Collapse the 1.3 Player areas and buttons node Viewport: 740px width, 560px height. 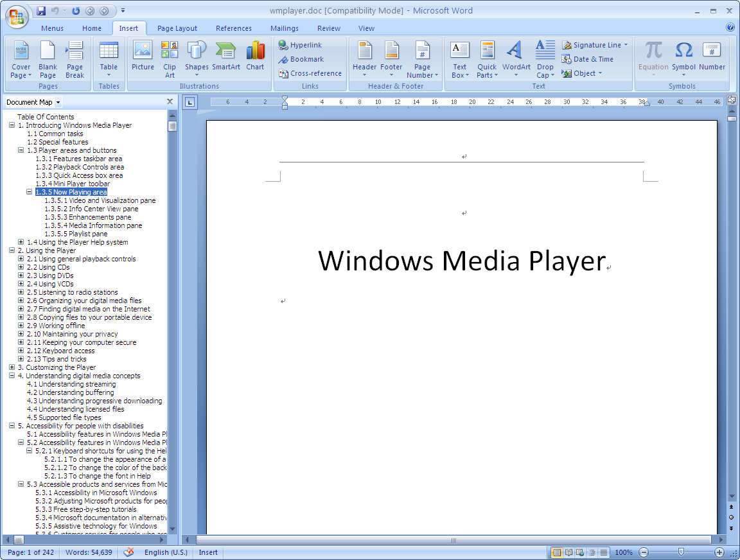tap(21, 150)
